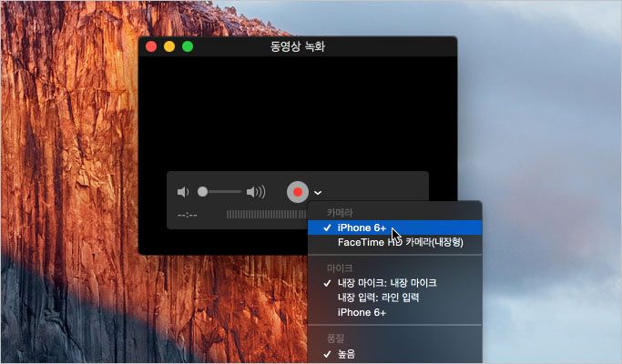Select iPhone 6+ under 마이크 section
Image resolution: width=622 pixels, height=364 pixels.
click(394, 312)
